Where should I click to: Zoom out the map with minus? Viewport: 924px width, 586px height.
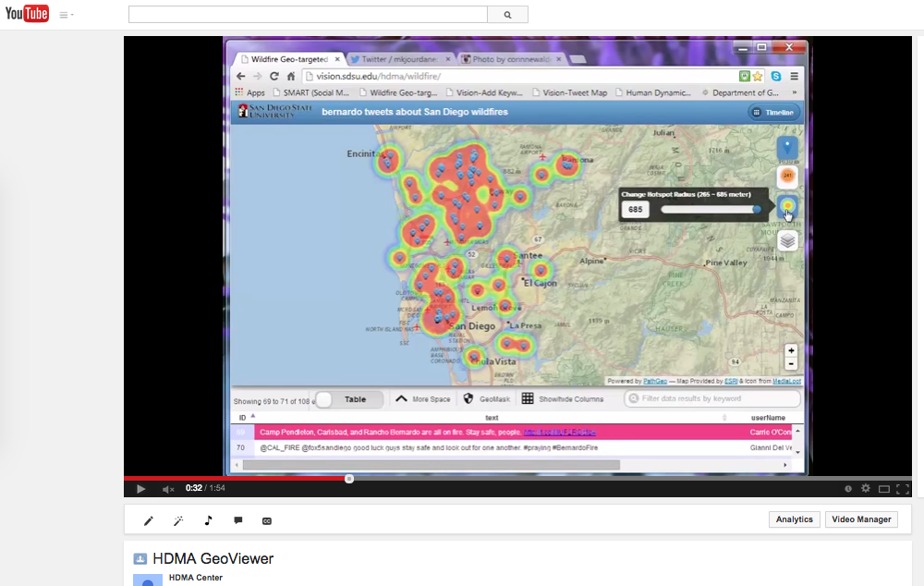click(x=791, y=364)
